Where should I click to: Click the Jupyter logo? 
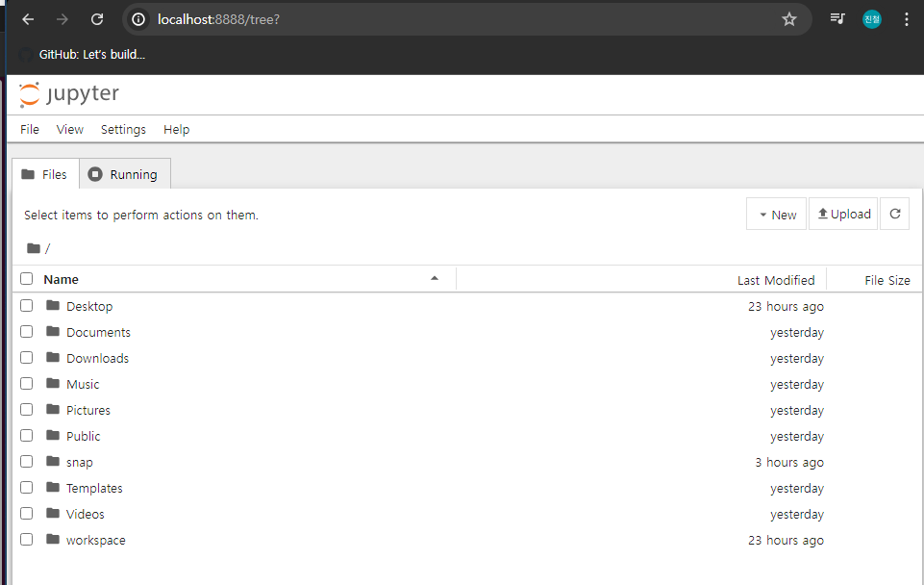coord(69,94)
